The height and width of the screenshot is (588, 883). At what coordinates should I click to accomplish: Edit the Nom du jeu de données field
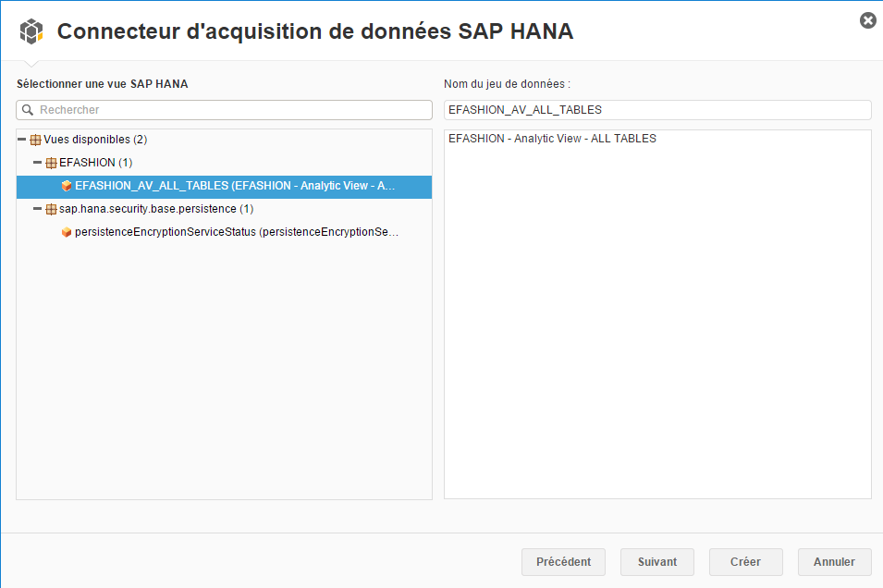click(657, 110)
